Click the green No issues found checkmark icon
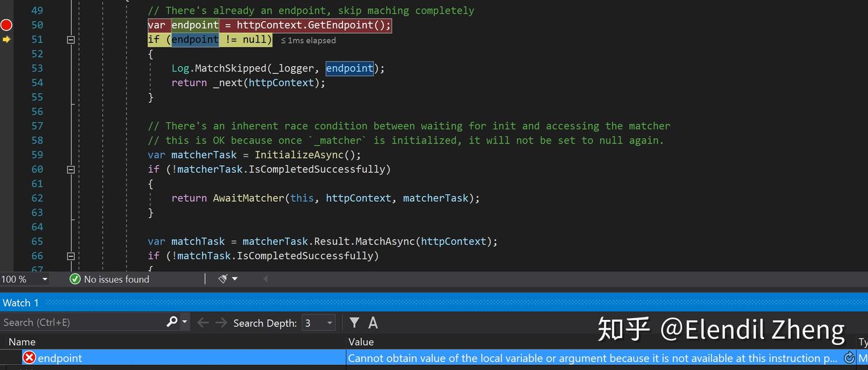 point(75,279)
